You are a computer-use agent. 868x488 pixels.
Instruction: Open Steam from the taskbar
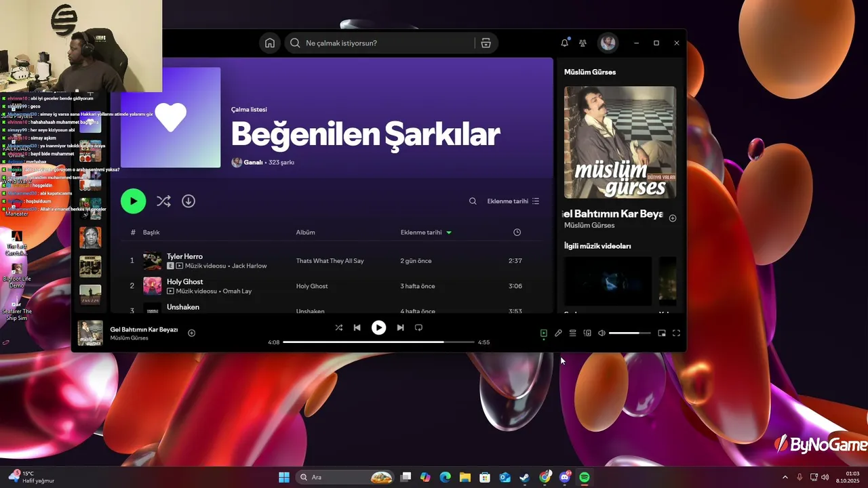click(x=525, y=477)
